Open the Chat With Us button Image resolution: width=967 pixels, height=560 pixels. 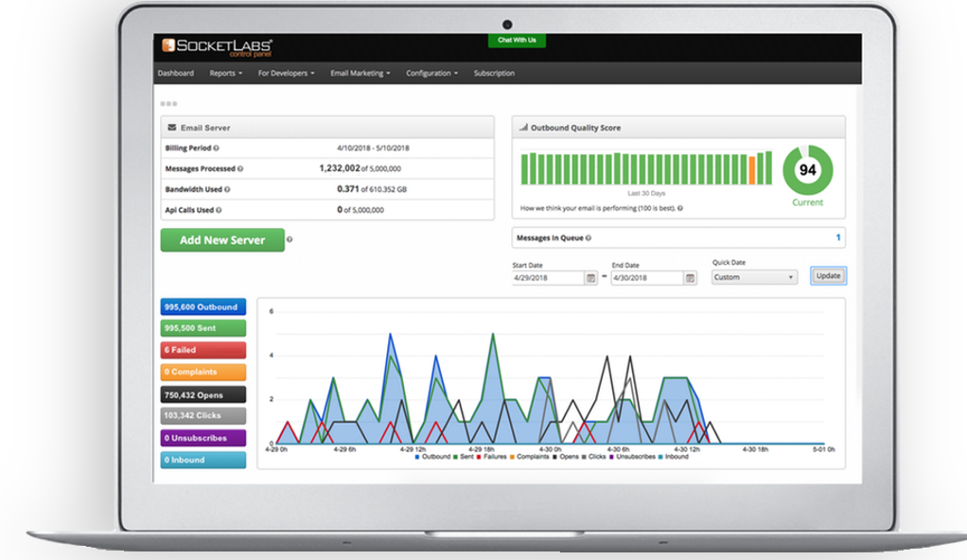[x=517, y=40]
